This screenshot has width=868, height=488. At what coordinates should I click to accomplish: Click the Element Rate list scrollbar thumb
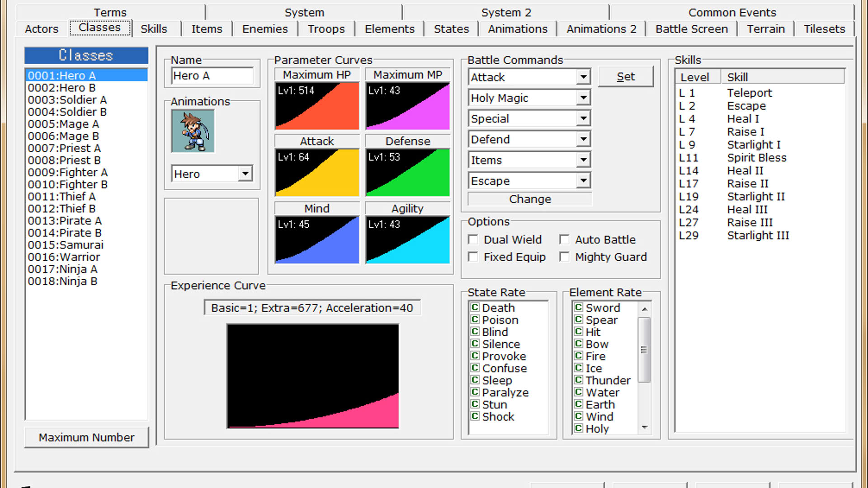(644, 350)
